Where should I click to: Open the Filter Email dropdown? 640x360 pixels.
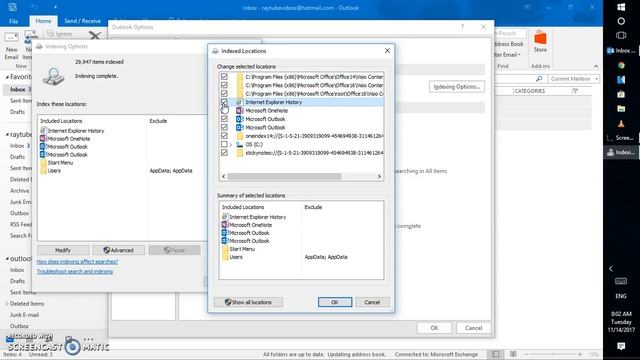pos(508,55)
